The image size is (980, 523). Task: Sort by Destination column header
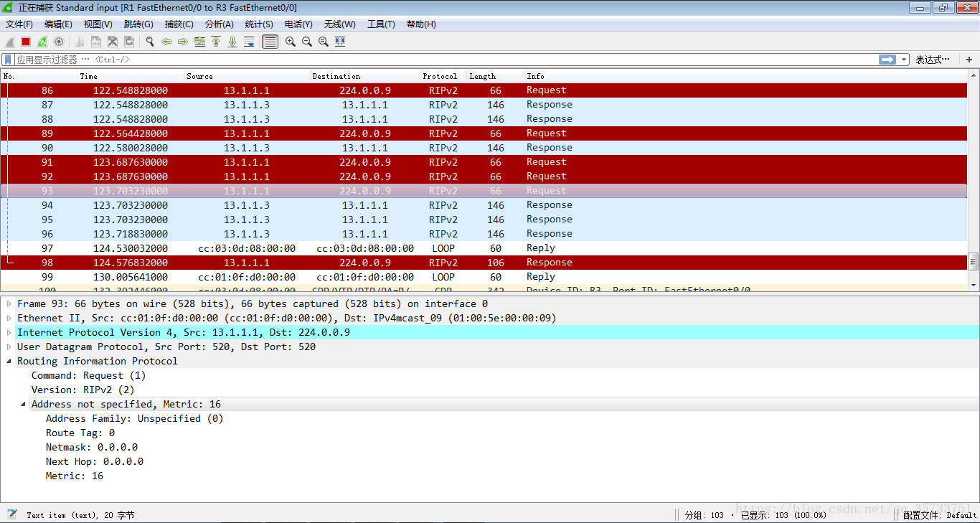pos(364,76)
